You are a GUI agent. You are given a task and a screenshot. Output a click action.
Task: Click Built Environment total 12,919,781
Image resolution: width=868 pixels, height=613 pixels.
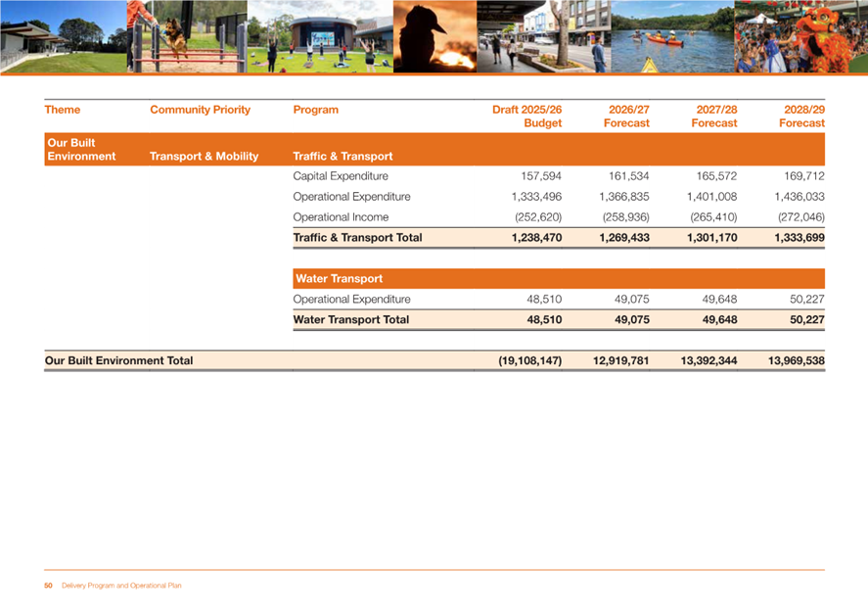[x=620, y=360]
